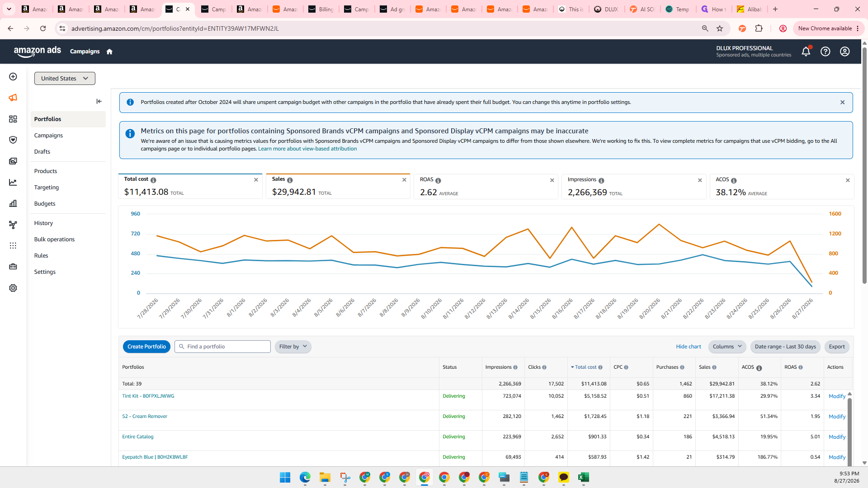Open Learn more about view-based attribution link
The height and width of the screenshot is (488, 868).
click(307, 149)
